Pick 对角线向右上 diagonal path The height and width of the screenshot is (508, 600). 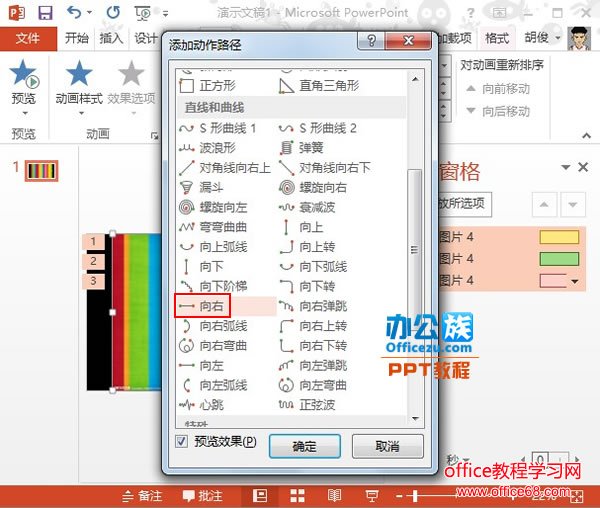(225, 168)
